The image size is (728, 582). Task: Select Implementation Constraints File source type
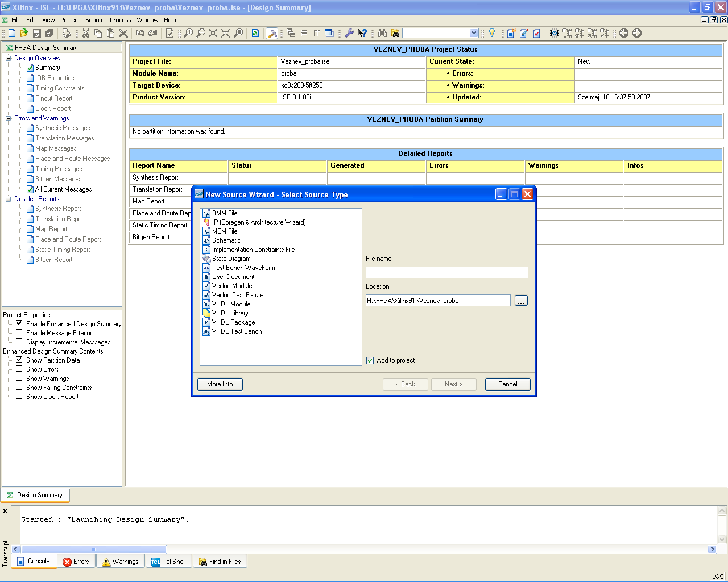[253, 250]
